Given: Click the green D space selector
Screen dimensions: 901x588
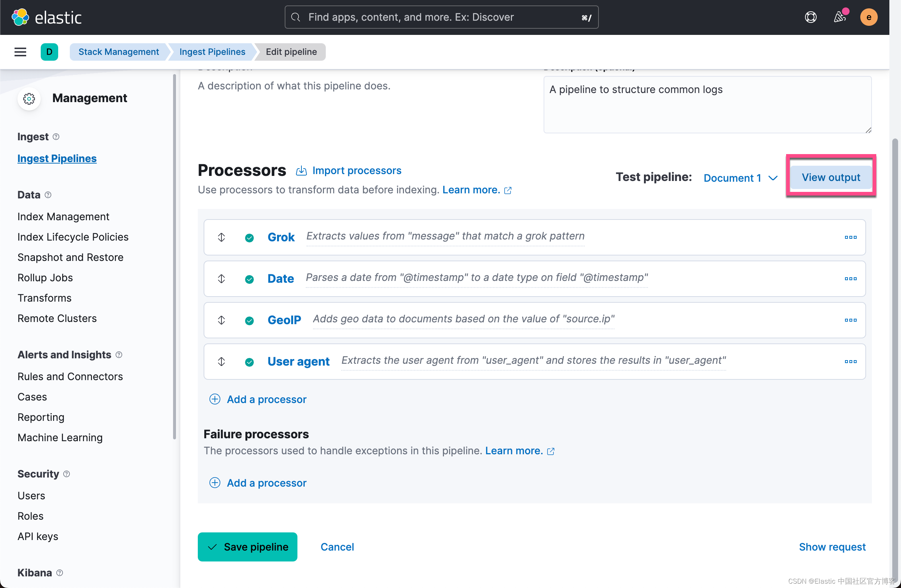Looking at the screenshot, I should 49,52.
